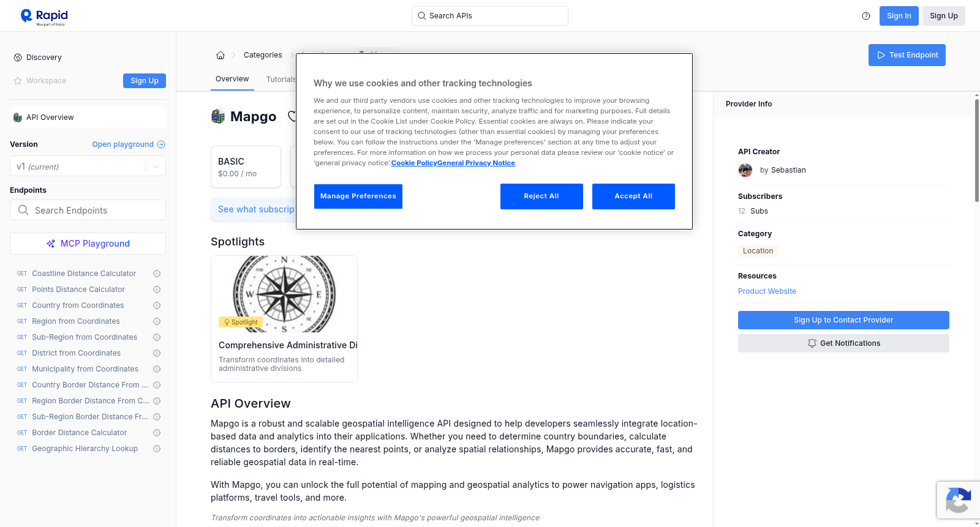Click the Discovery compass icon
Screen dimensions: 980x527
(18, 58)
